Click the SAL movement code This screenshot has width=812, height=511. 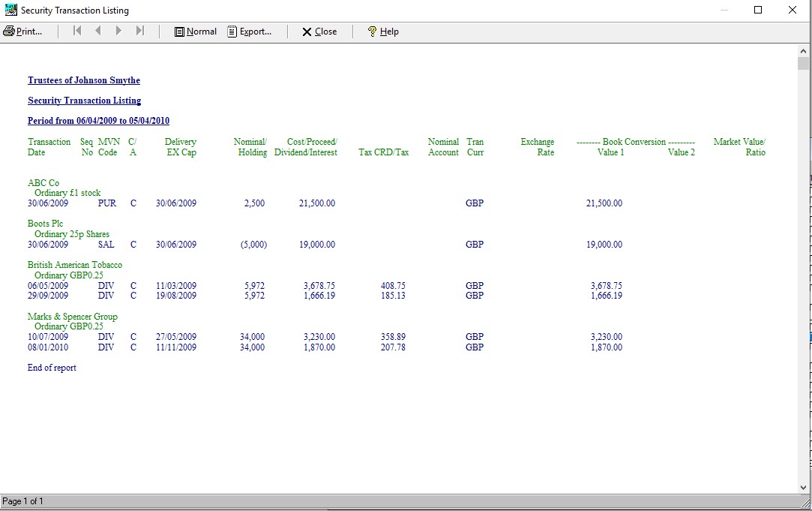106,244
